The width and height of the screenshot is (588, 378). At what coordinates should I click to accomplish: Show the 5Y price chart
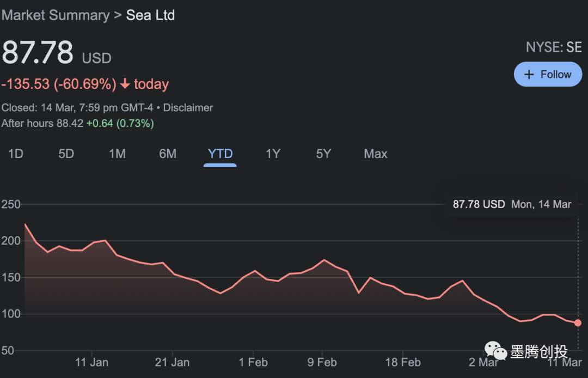coord(323,154)
